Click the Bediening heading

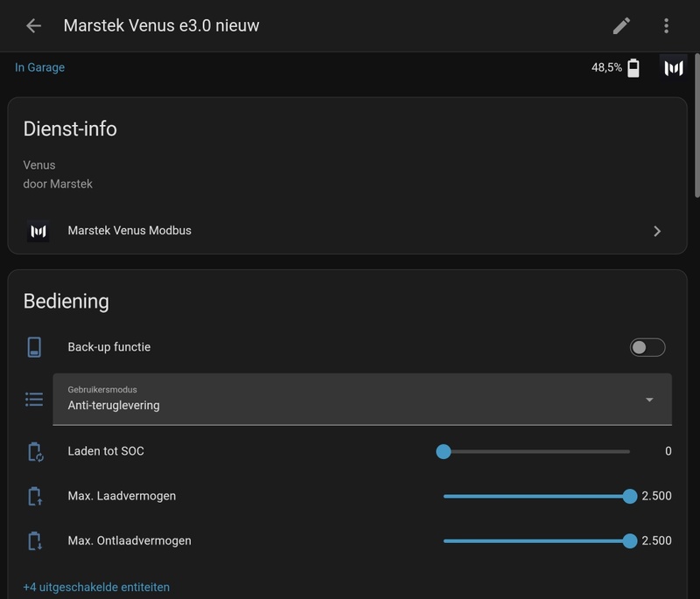coord(66,302)
